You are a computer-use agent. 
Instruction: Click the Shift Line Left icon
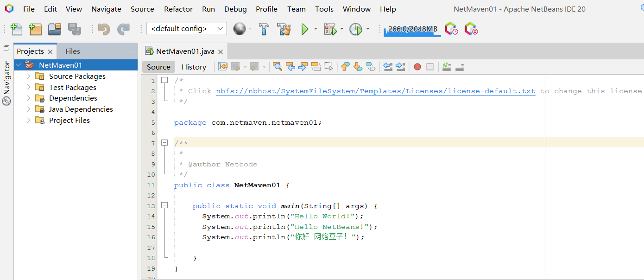pos(388,67)
